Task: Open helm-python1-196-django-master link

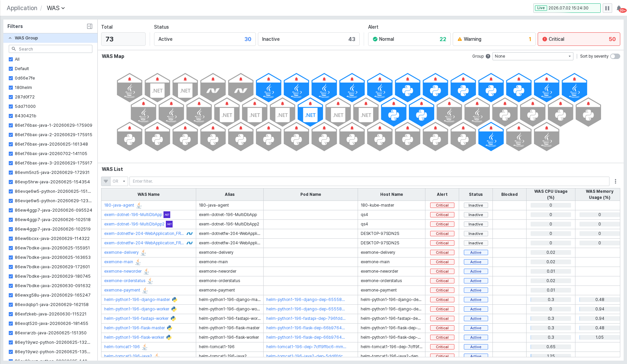Action: [137, 300]
